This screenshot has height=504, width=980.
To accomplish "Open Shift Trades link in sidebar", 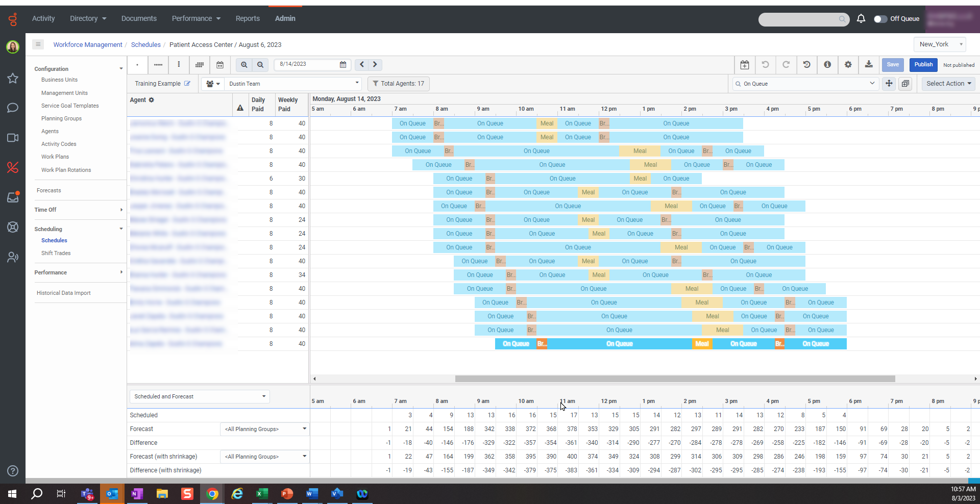I will [56, 253].
